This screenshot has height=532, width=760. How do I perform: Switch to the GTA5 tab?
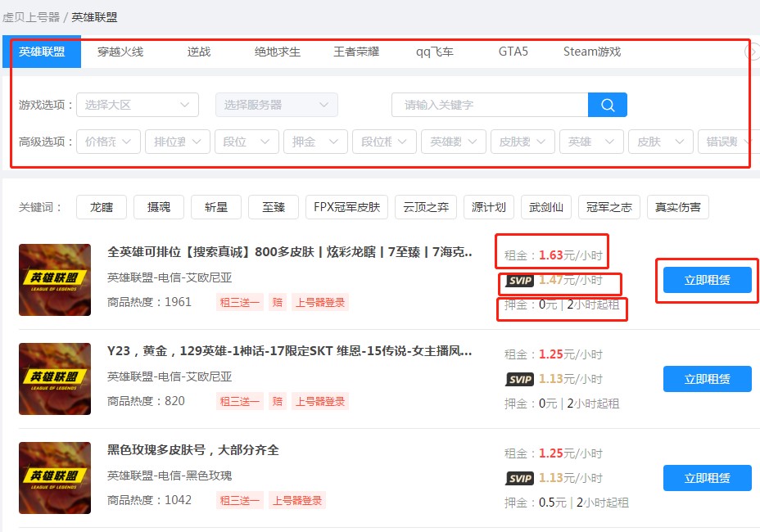pos(513,52)
